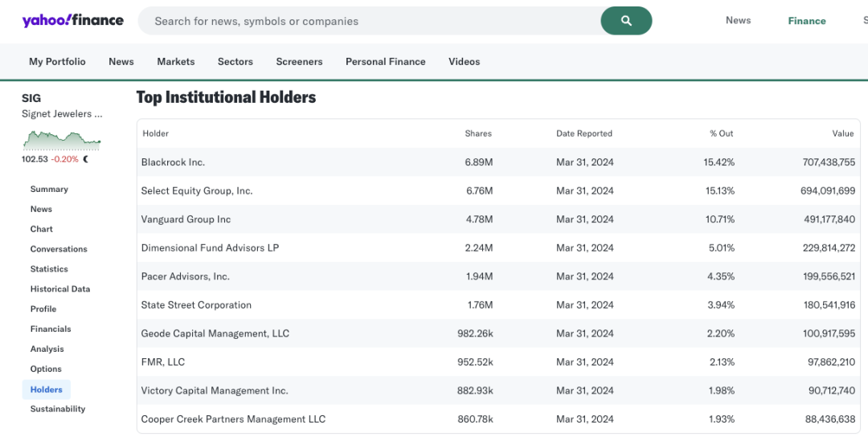868x441 pixels.
Task: Click the Date Reported column header
Action: (584, 133)
